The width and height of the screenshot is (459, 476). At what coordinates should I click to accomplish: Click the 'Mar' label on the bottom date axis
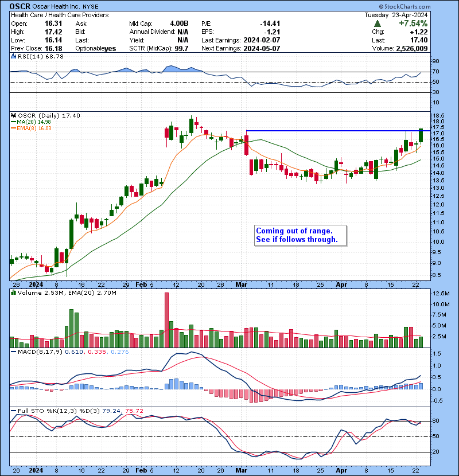[241, 470]
